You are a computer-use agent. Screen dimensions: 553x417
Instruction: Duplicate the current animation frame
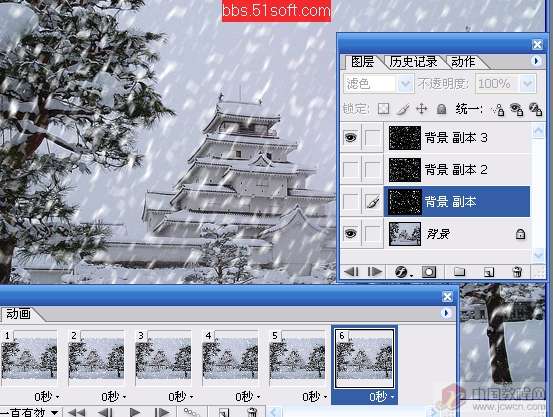pyautogui.click(x=224, y=412)
